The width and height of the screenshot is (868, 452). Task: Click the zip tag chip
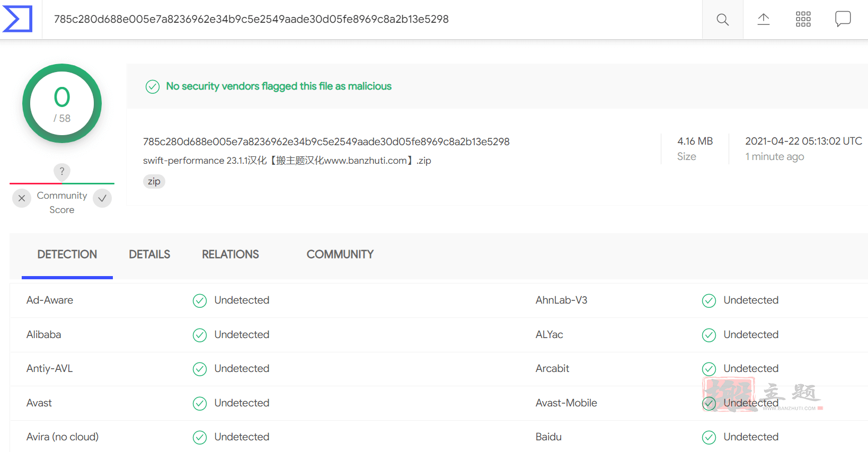(x=154, y=181)
